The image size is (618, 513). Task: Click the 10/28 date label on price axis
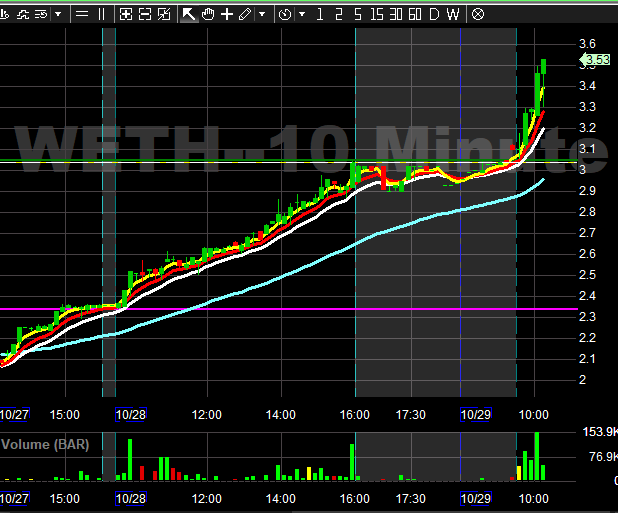131,414
